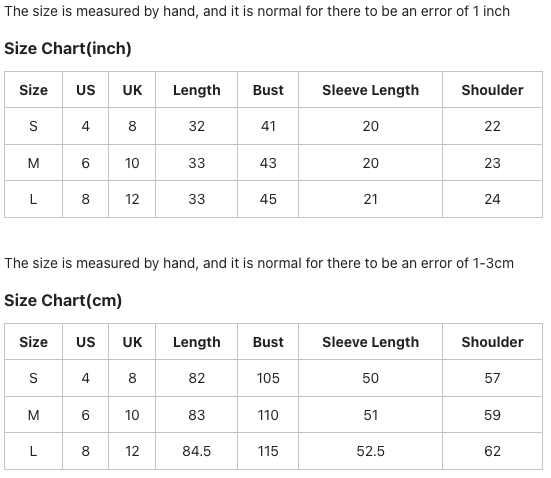Click the UK header in inch chart

(132, 90)
